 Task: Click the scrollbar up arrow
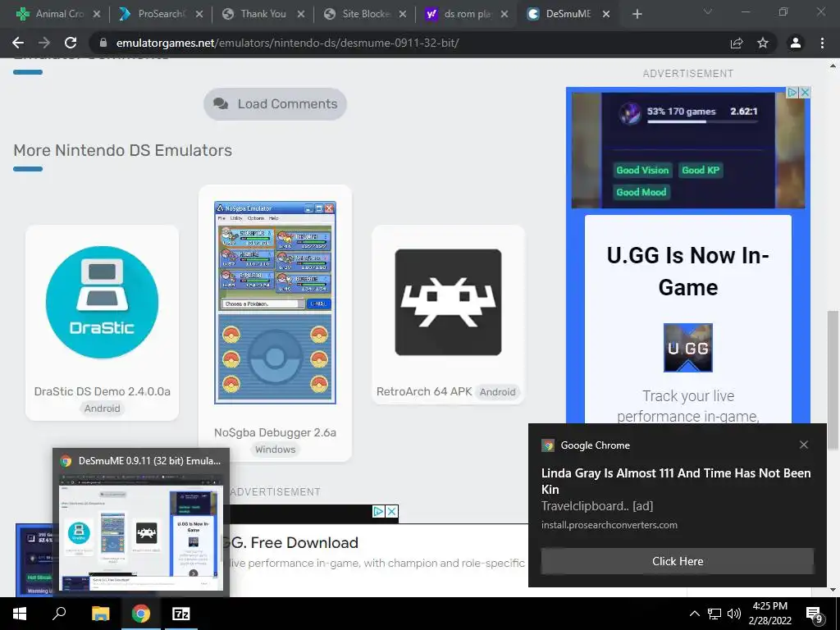pyautogui.click(x=833, y=66)
